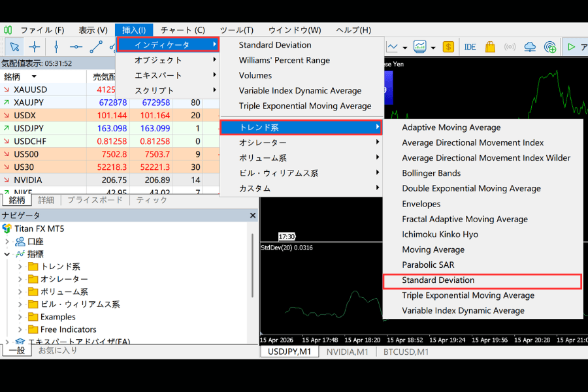588x392 pixels.
Task: Switch to the お気に入り Navigator tab
Action: point(57,350)
